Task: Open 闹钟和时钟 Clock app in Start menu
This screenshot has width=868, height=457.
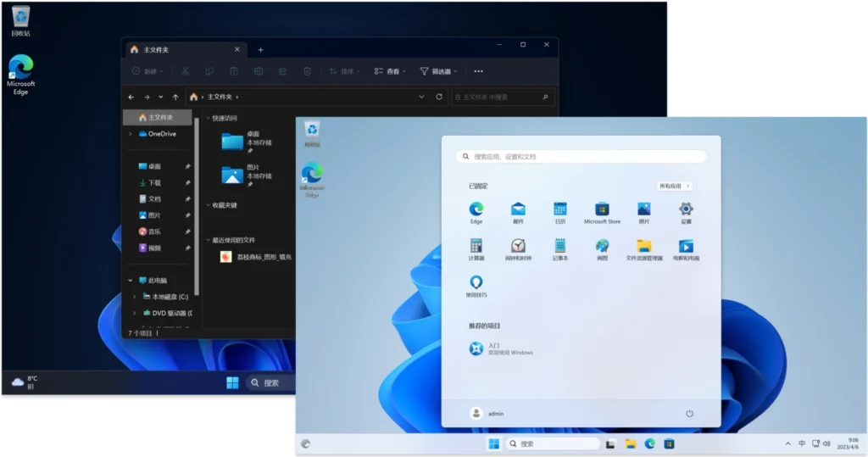Action: [518, 249]
